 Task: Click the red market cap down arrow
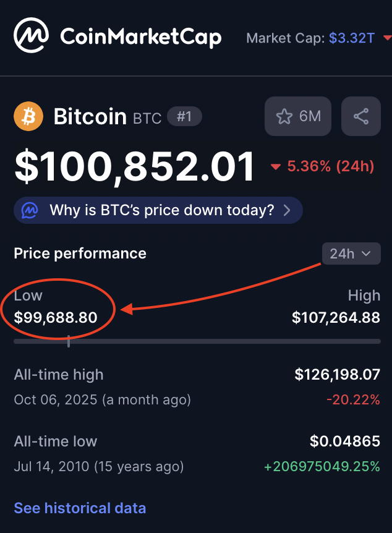(387, 38)
